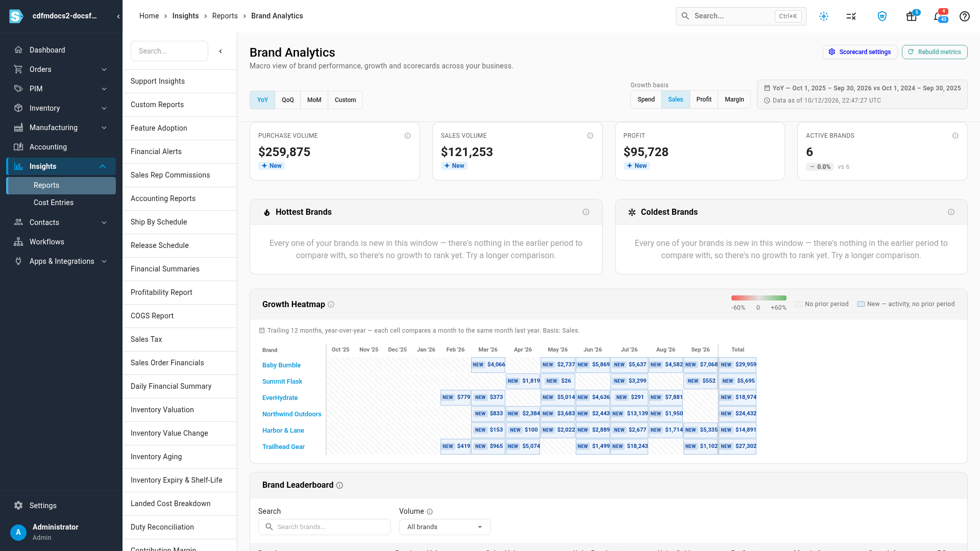Collapse the main sidebar arrow

pos(118,16)
